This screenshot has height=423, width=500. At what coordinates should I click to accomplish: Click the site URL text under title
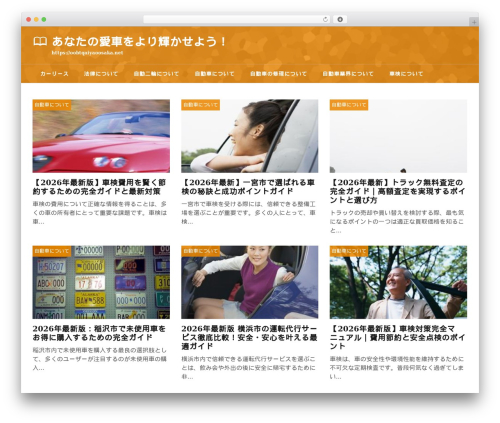tap(87, 53)
